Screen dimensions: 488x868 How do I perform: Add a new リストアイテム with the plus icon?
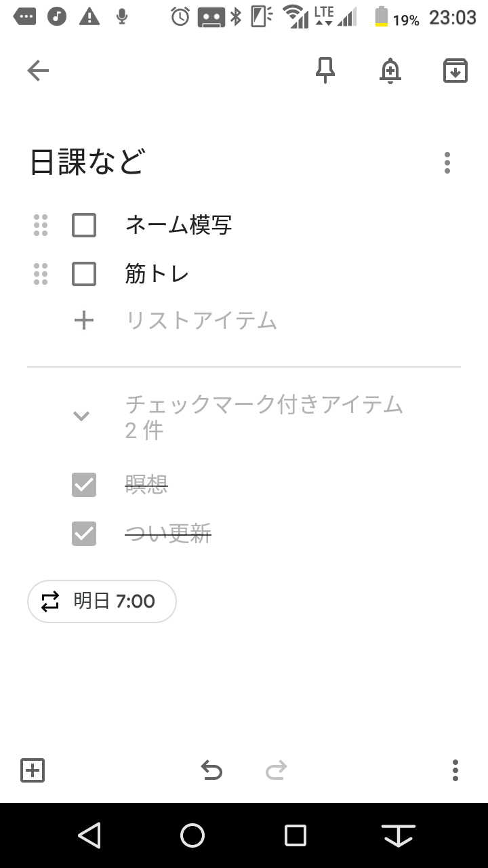point(84,320)
